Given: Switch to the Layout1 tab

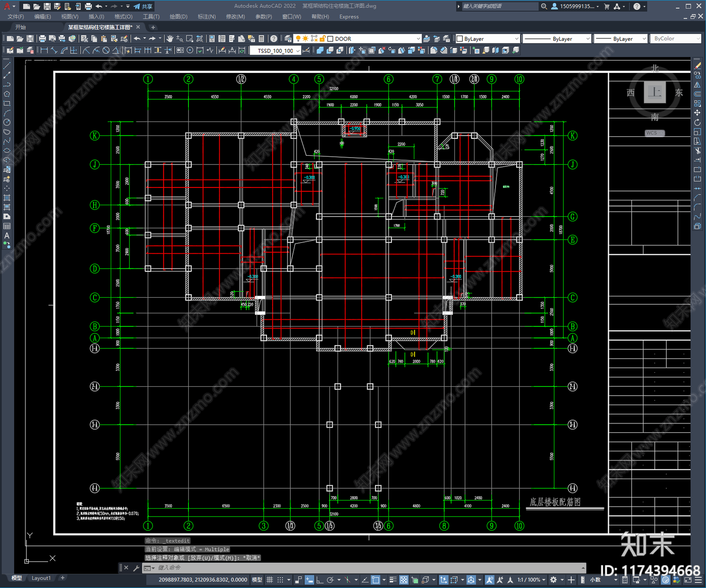Looking at the screenshot, I should click(41, 578).
